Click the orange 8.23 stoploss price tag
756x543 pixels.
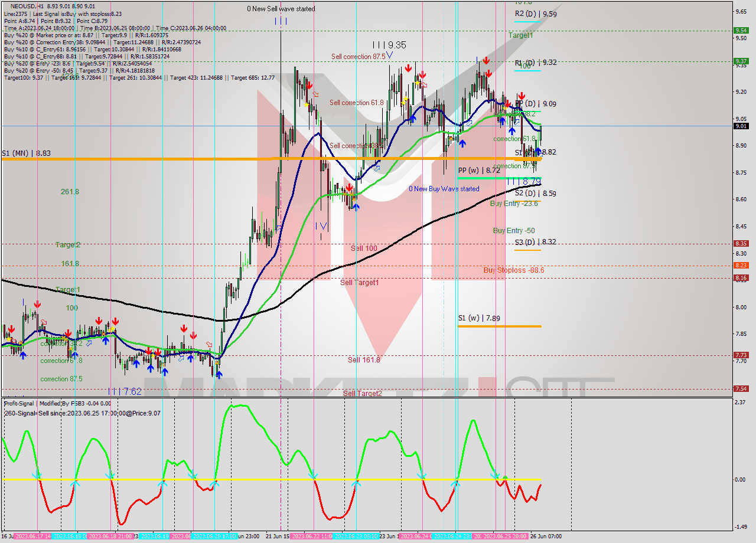(741, 265)
